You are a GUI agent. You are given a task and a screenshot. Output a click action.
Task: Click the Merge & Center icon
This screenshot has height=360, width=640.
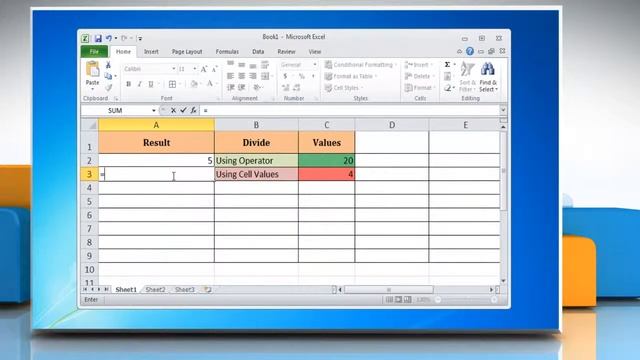pos(265,76)
